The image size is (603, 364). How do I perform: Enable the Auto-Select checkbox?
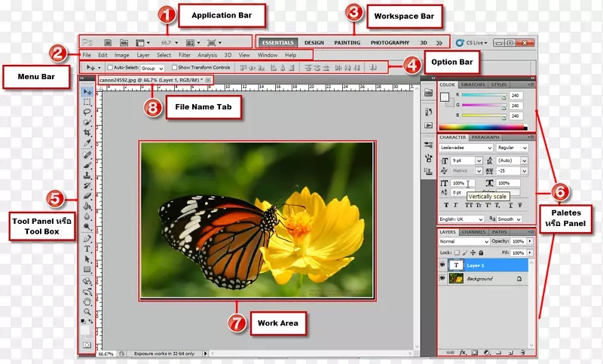pos(110,68)
